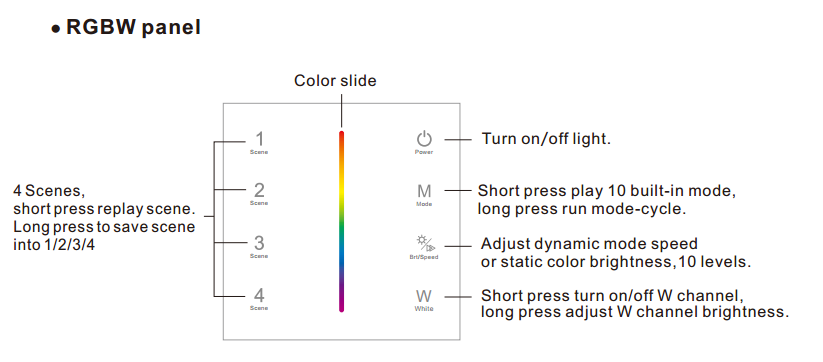Viewport: 823px width, 362px height.
Task: Click the 'Adjust dynamic mode speed' text
Action: (589, 244)
